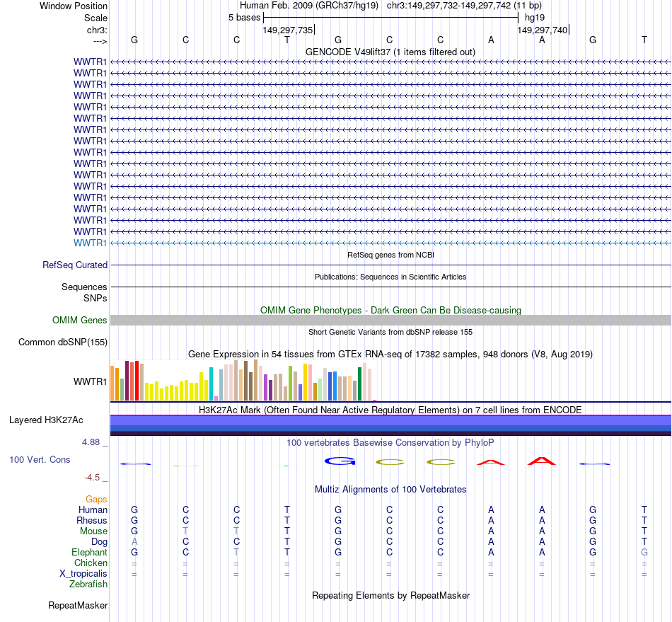Viewport: 672px width, 622px height.
Task: Click the 149,297,735 ruler coordinate
Action: [288, 30]
